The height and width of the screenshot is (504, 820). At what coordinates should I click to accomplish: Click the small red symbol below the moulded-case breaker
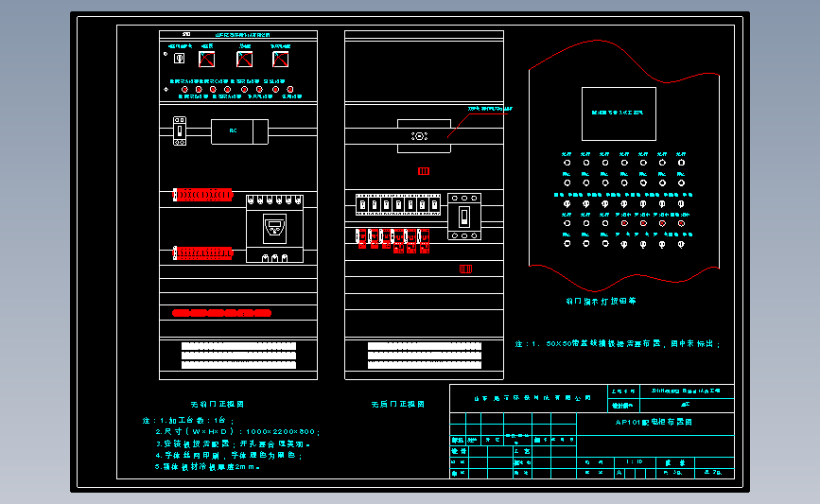465,269
